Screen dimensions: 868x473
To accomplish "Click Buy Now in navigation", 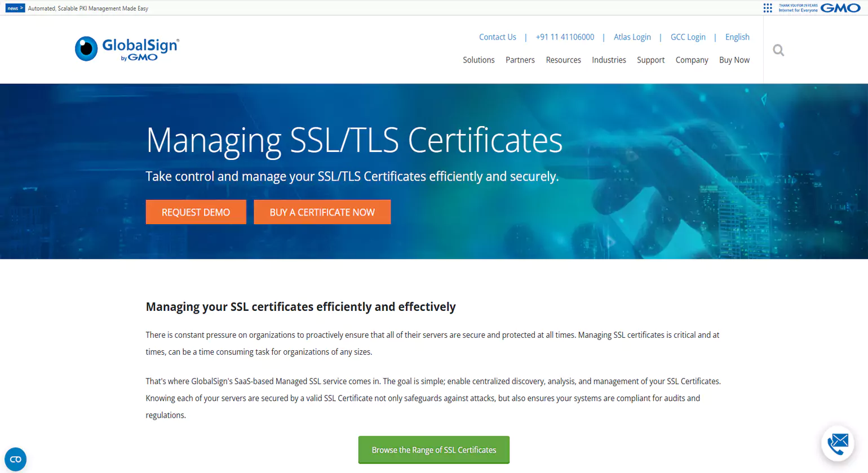I will (734, 60).
